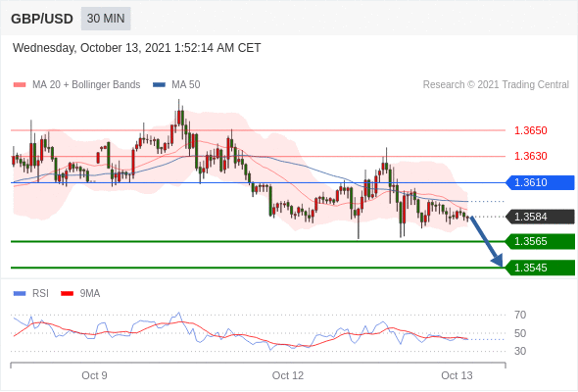
Task: Click the 1.3630 resistance label
Action: point(531,156)
